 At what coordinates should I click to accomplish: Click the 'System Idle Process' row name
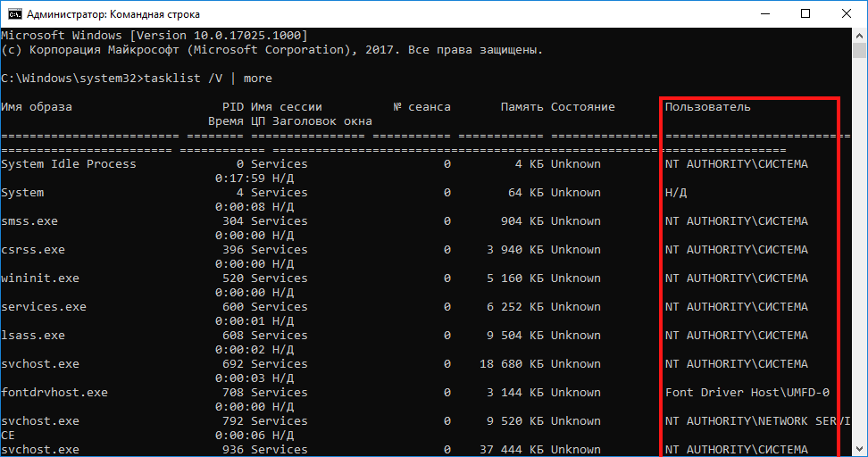click(69, 163)
